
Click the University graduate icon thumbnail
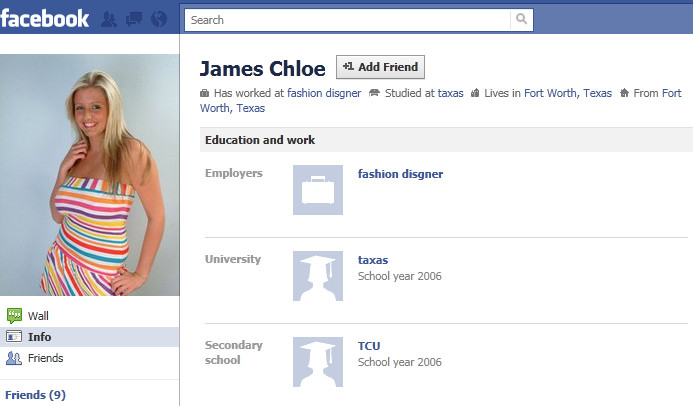[318, 276]
